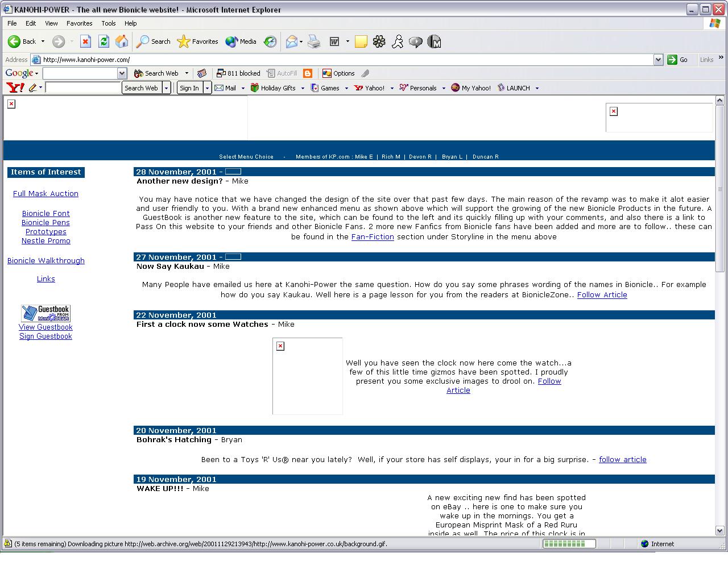
Task: Expand Google Search Web options arrow
Action: point(187,73)
